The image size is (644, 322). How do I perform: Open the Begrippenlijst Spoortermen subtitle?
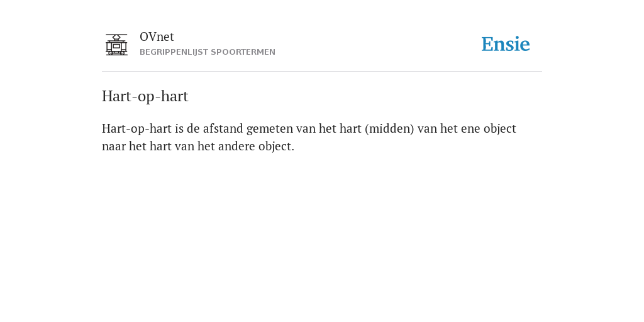[208, 52]
